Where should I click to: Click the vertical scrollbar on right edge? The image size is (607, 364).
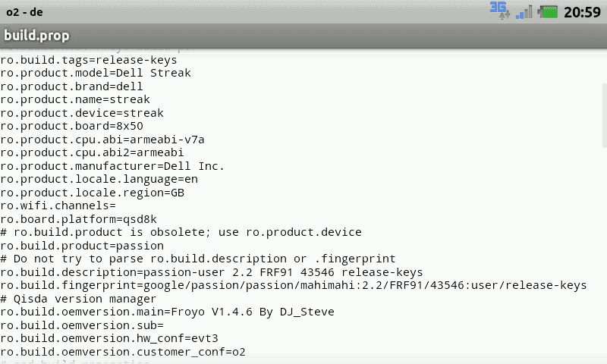pos(604,115)
